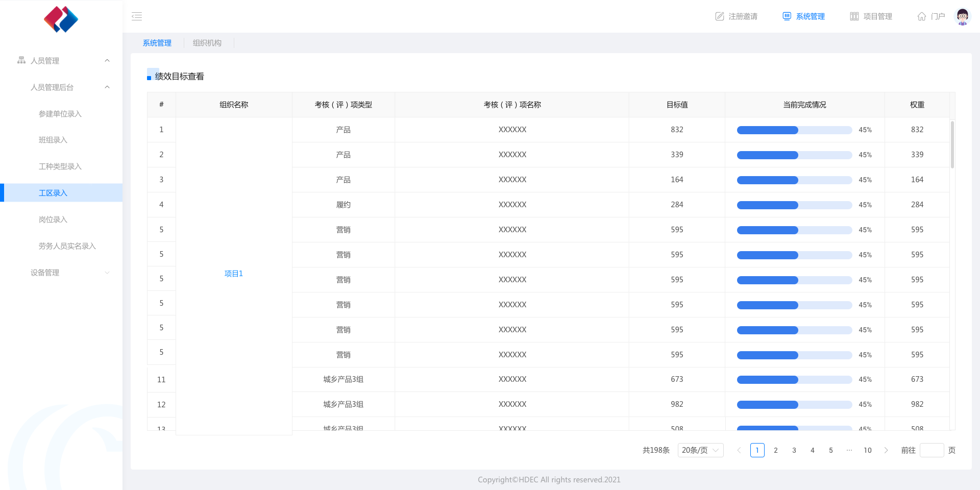Click the 前往 page number input
This screenshot has height=490, width=980.
pyautogui.click(x=932, y=450)
